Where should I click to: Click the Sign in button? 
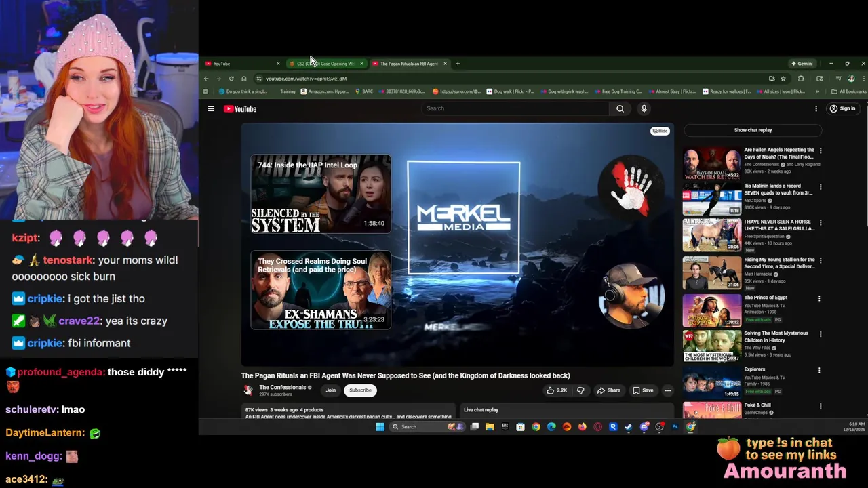point(843,108)
